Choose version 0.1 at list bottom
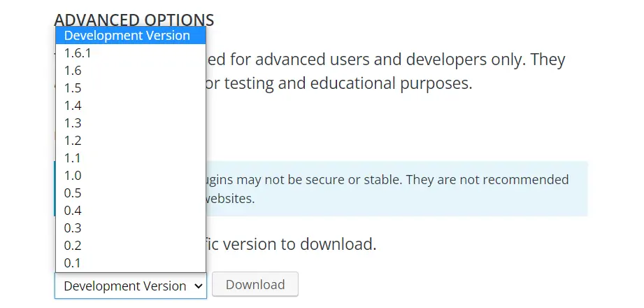 point(130,263)
